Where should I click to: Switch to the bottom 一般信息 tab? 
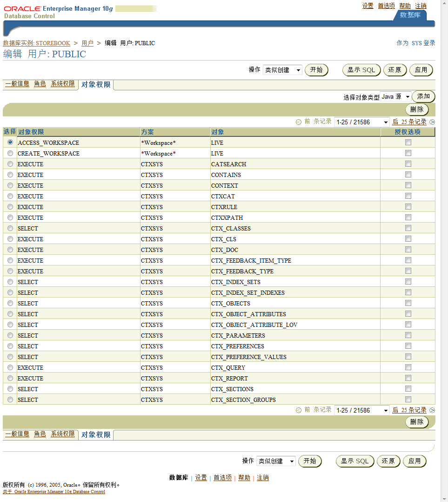tap(17, 434)
